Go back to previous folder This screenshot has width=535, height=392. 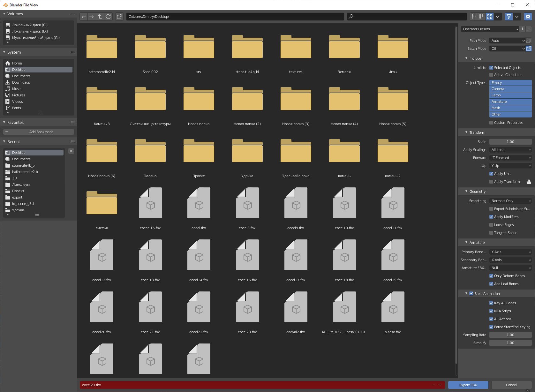[x=84, y=17]
